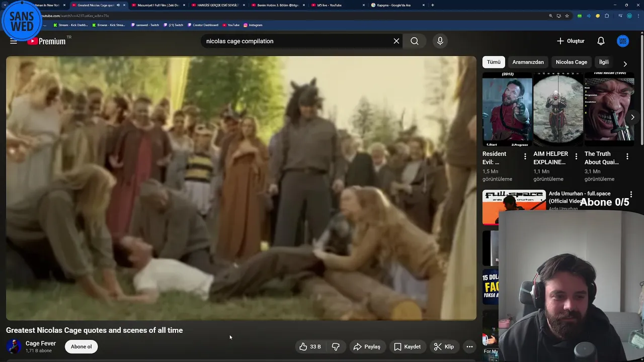Image resolution: width=644 pixels, height=362 pixels.
Task: Open Browse - Kick Streams bookmark
Action: [x=109, y=25]
